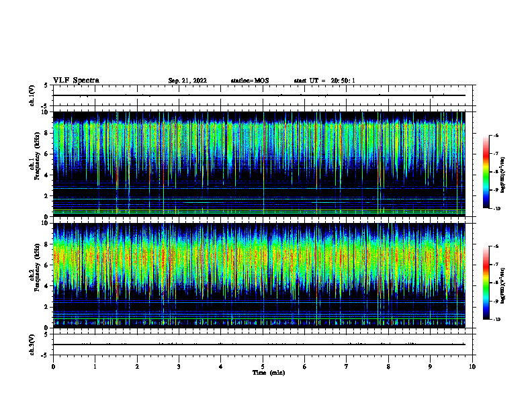Click the "-8" label on ch.2 colorbar
The width and height of the screenshot is (532, 411).
point(496,283)
